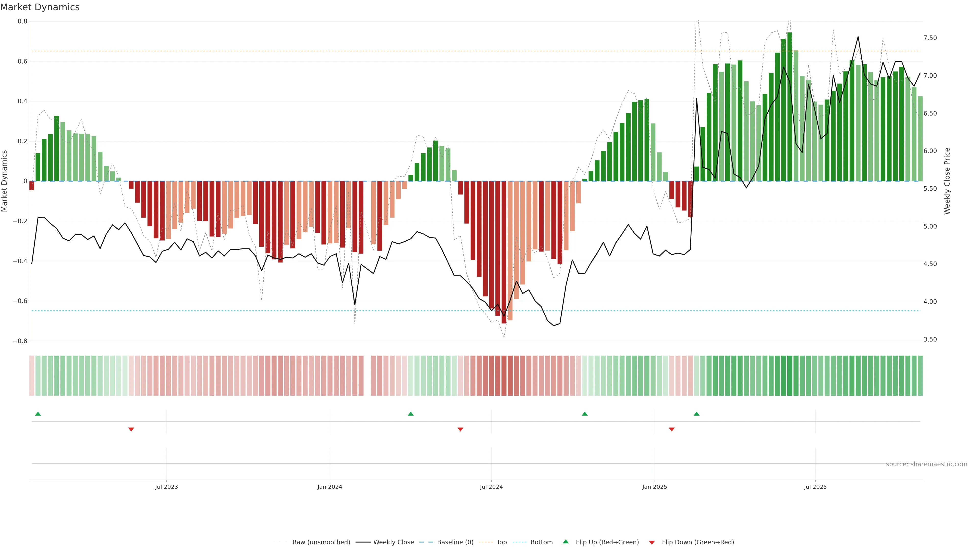Click the Weekly Close Price axis title
This screenshot has width=980, height=551.
[947, 181]
